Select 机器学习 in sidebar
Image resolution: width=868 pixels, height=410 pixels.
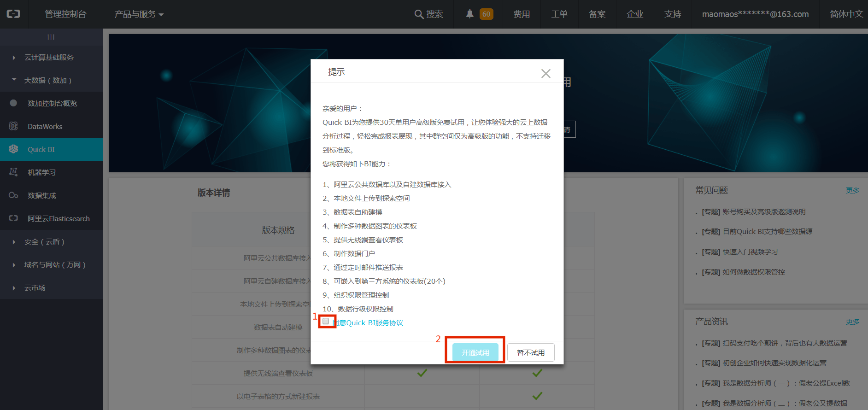pyautogui.click(x=52, y=172)
